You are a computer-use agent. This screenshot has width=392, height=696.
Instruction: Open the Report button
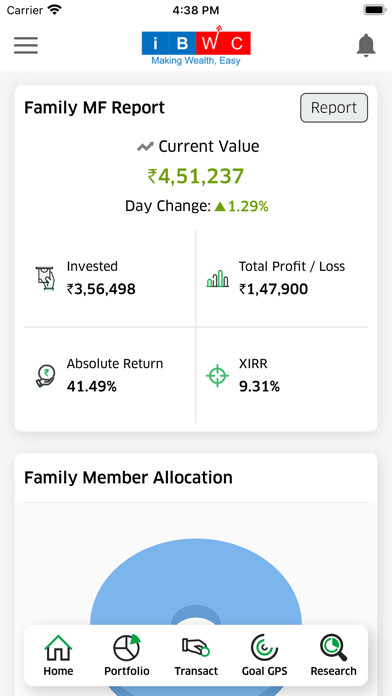tap(334, 108)
